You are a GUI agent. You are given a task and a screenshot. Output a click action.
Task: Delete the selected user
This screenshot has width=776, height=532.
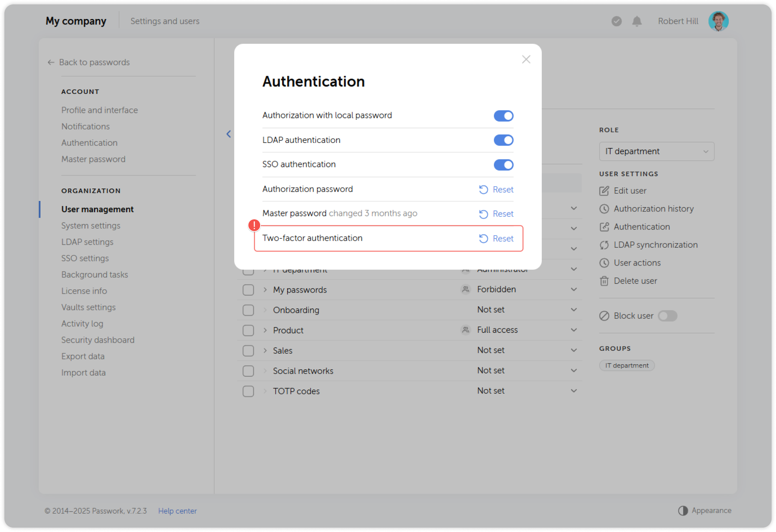coord(635,281)
